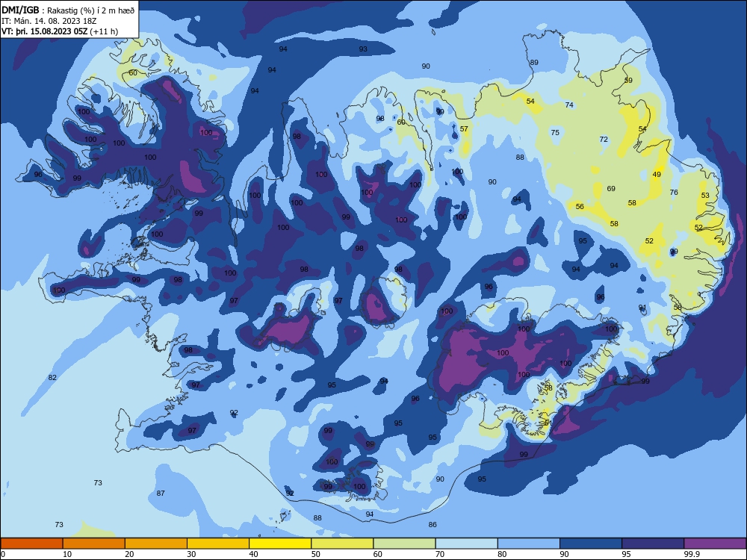Screen dimensions: 747x560
Task: Click the pale blue 70–80 legend swatch
Action: coord(466,544)
